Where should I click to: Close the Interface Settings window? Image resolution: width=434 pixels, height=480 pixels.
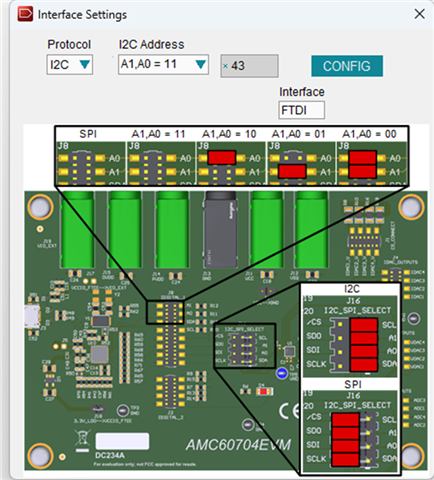pos(419,14)
